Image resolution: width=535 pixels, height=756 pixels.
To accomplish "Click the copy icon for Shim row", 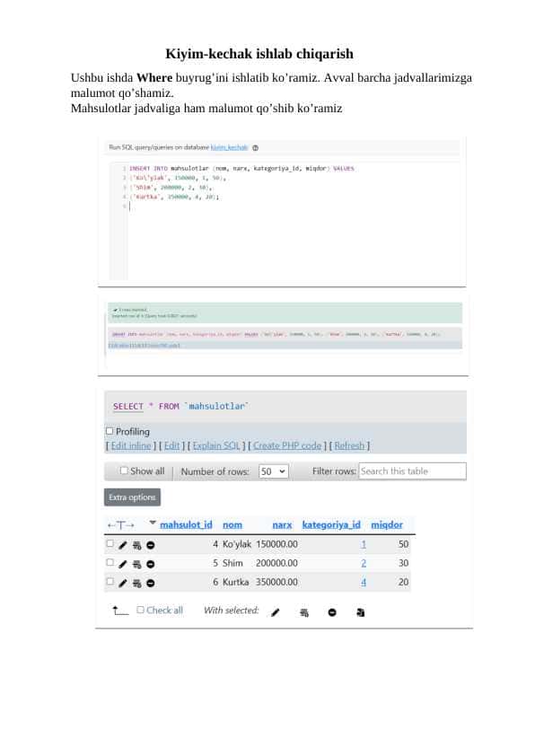I will (x=136, y=564).
